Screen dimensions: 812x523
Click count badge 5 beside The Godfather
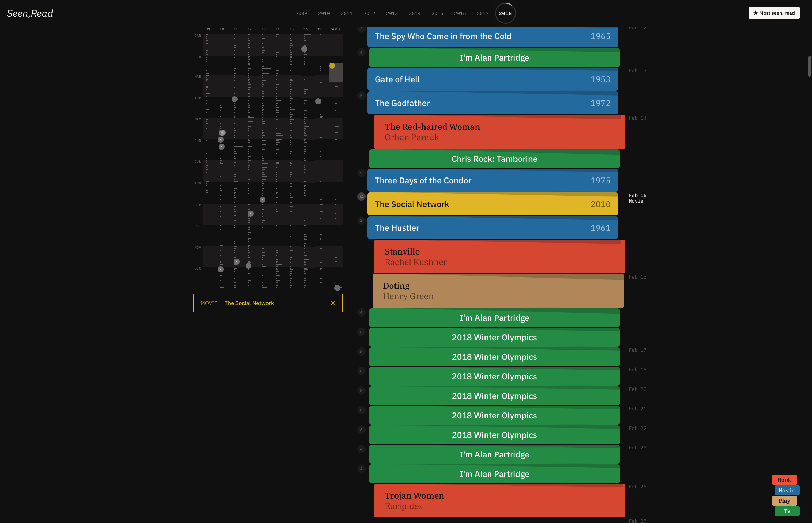point(361,96)
